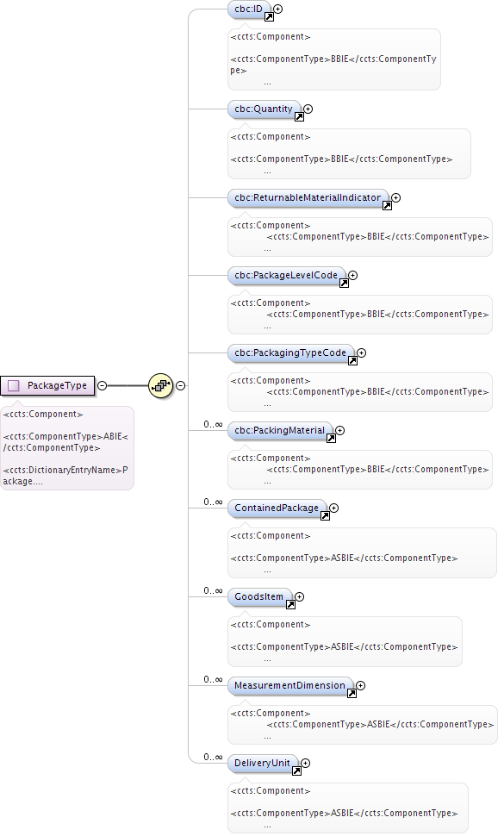This screenshot has width=504, height=836.
Task: Click the annotation under cbc:PackageLevelCode
Action: point(360,315)
